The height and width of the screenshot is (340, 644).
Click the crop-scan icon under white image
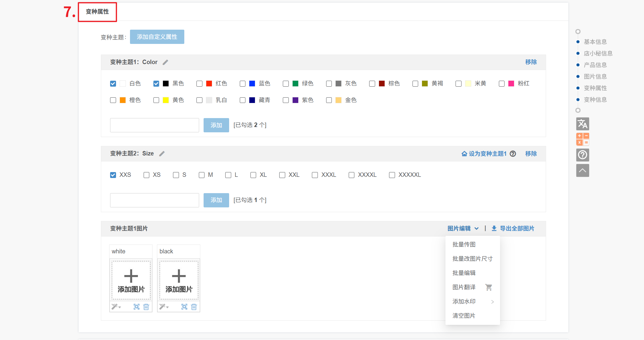tap(137, 307)
